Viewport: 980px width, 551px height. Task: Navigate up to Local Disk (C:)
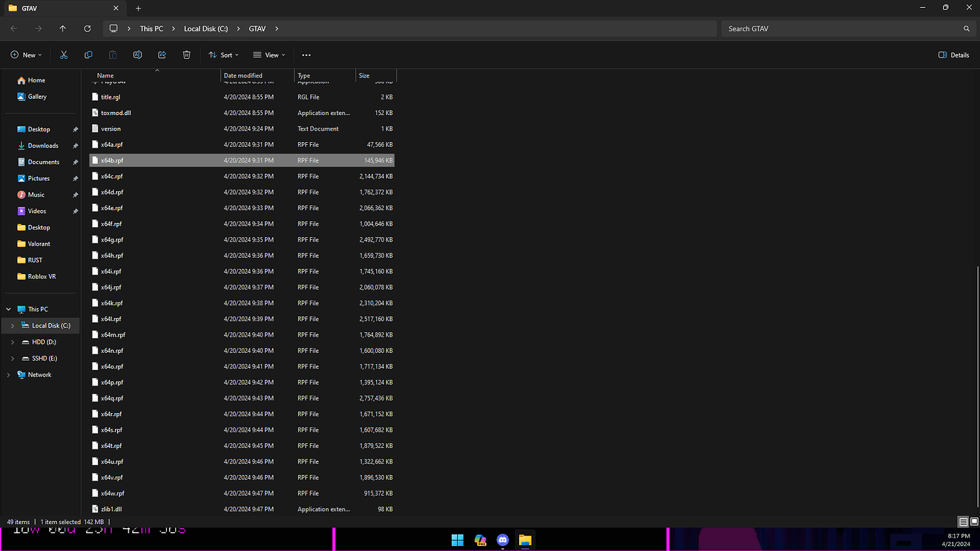pos(62,28)
